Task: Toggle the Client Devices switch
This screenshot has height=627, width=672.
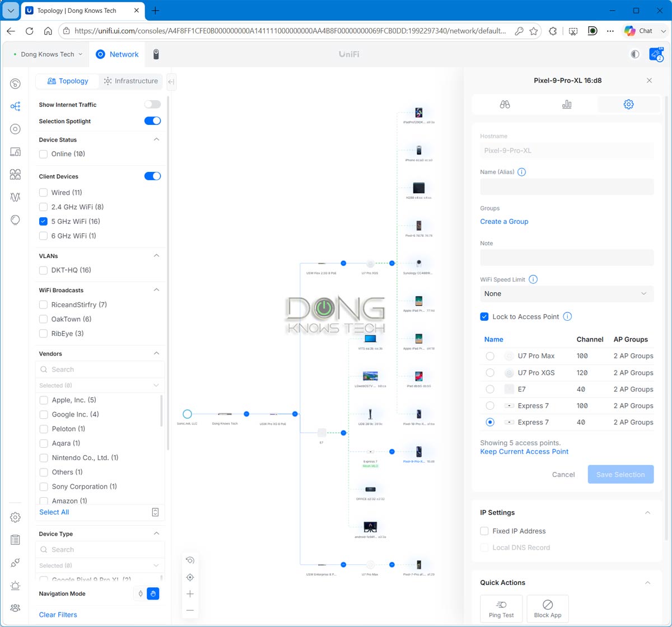Action: pyautogui.click(x=152, y=176)
